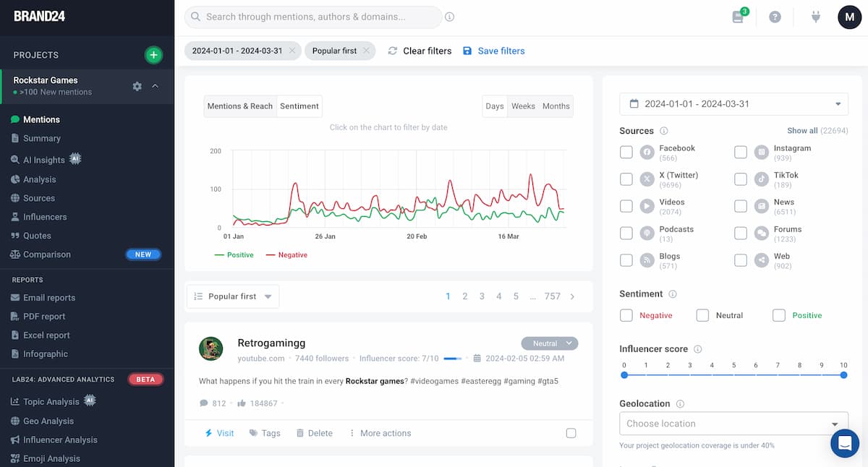Go to results page 2
The width and height of the screenshot is (868, 467).
click(x=465, y=296)
